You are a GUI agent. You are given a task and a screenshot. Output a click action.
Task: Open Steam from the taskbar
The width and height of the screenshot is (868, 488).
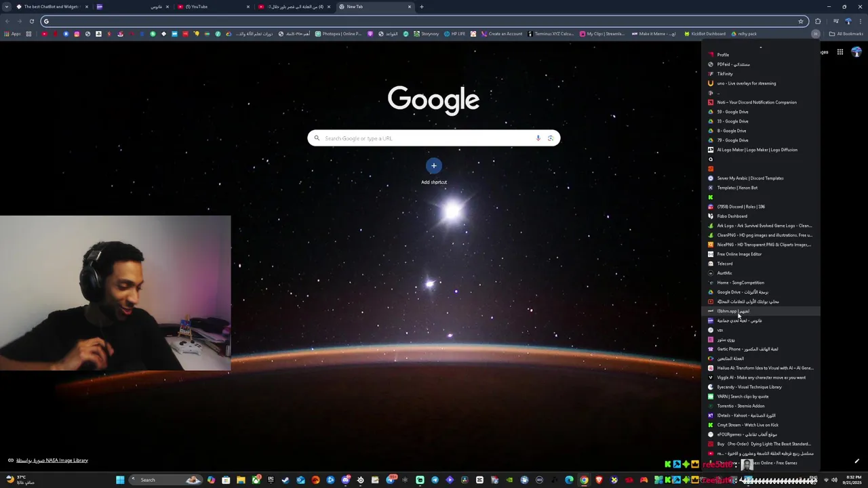point(285,480)
